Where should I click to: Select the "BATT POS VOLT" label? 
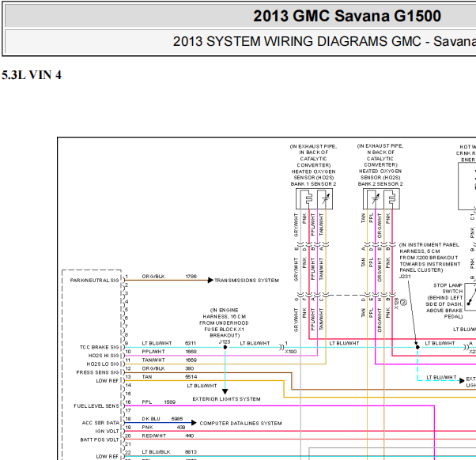point(100,439)
